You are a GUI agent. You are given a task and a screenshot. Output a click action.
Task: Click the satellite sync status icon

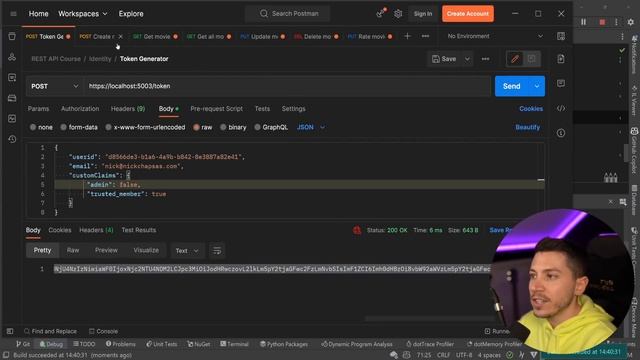pos(380,13)
